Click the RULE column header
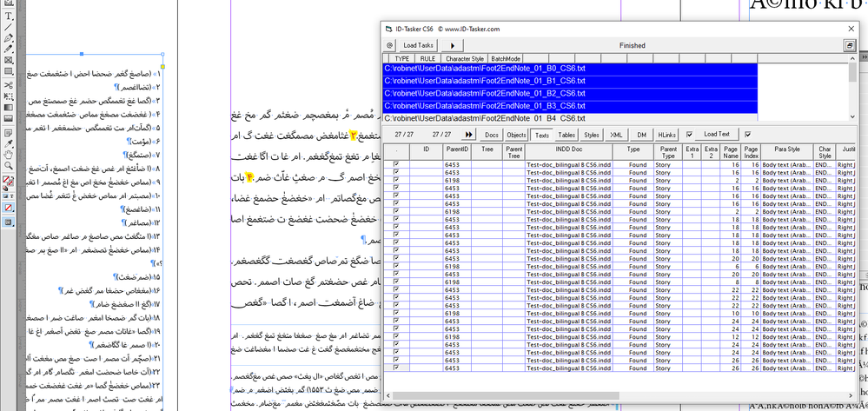868x411 pixels. tap(427, 58)
